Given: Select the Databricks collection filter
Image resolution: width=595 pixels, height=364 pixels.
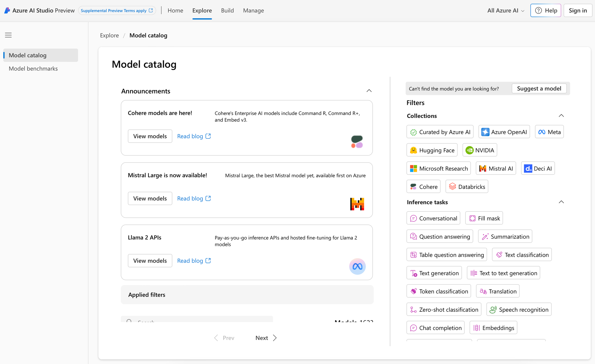Looking at the screenshot, I should [x=466, y=186].
